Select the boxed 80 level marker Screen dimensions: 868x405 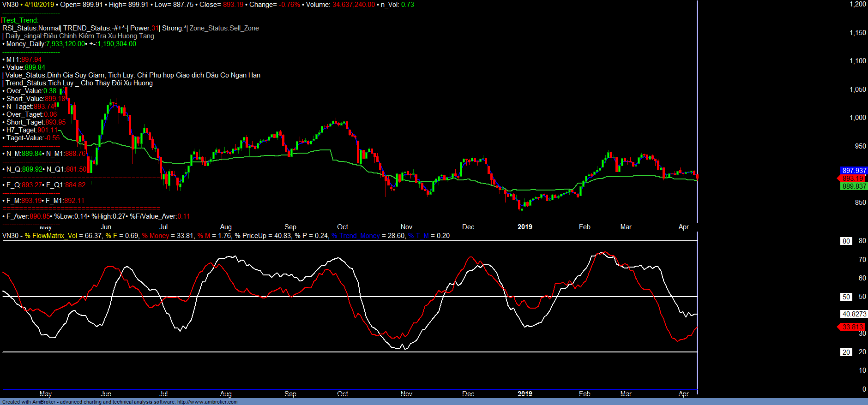click(846, 241)
